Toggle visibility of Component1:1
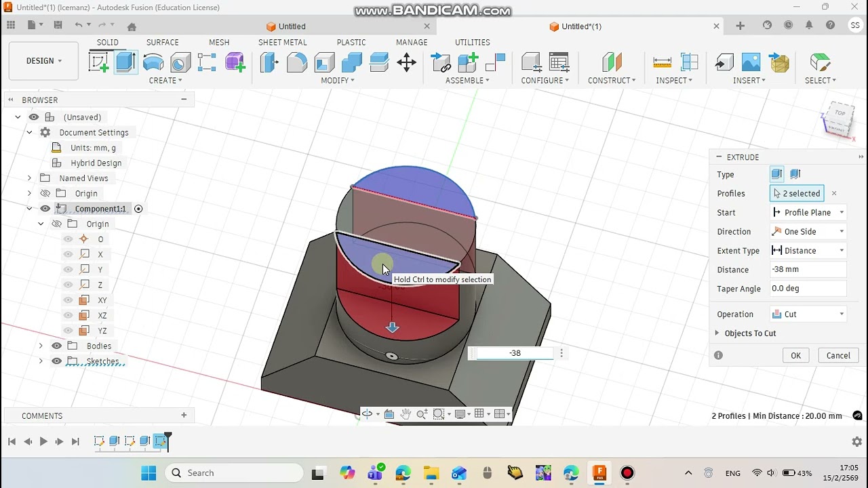The height and width of the screenshot is (488, 868). (45, 209)
